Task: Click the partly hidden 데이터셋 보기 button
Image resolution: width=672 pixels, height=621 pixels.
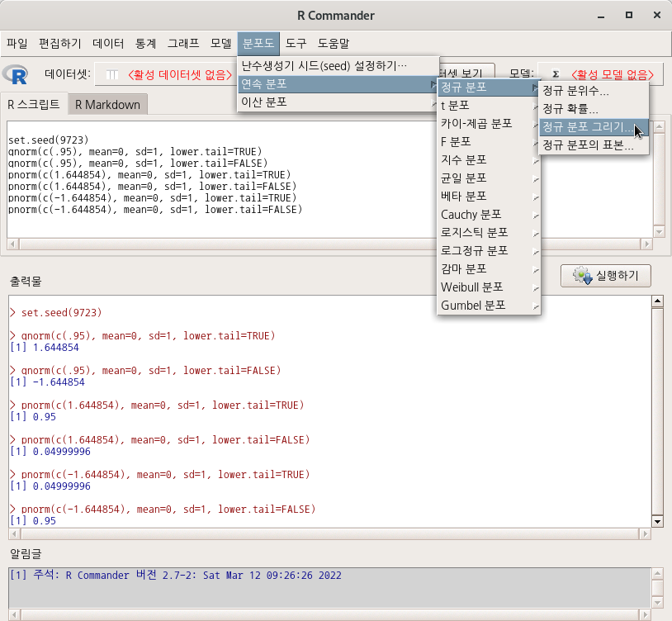Action: point(467,71)
